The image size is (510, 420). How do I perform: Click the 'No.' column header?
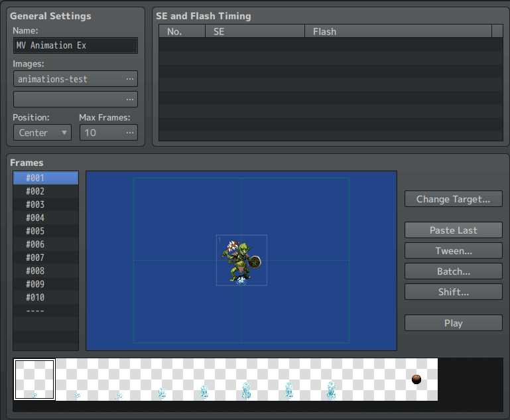pyautogui.click(x=182, y=32)
